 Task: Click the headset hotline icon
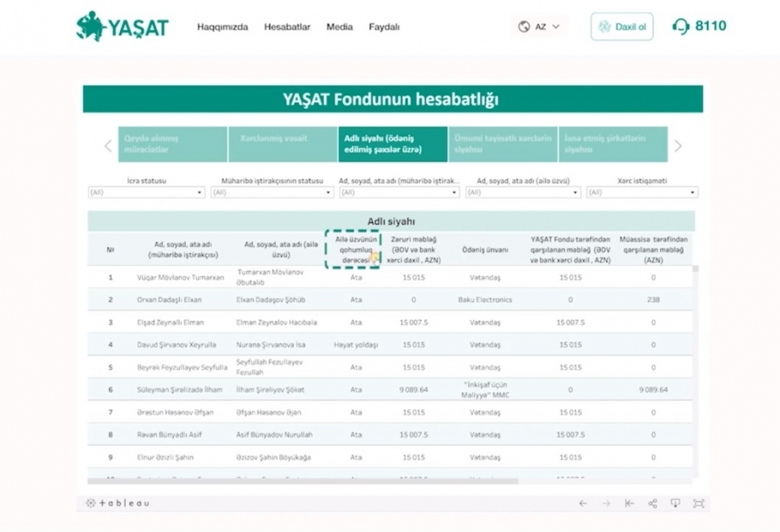pos(681,26)
